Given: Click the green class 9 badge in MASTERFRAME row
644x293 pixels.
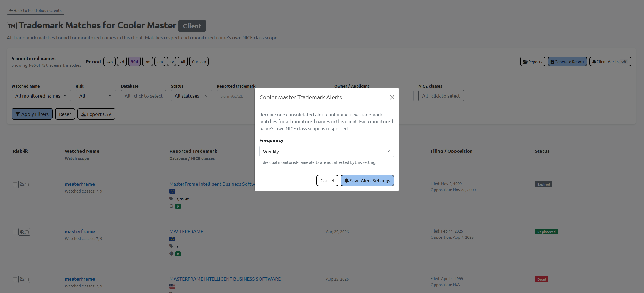Looking at the screenshot, I should coord(178,254).
